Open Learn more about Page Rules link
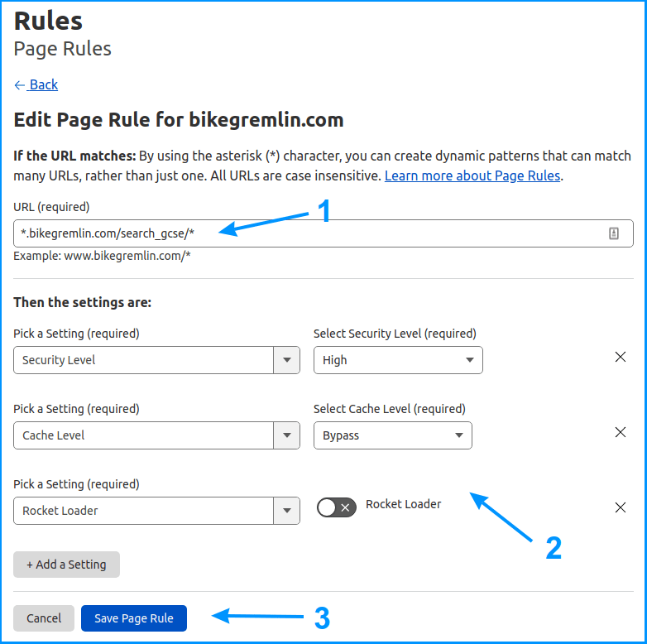 tap(472, 175)
